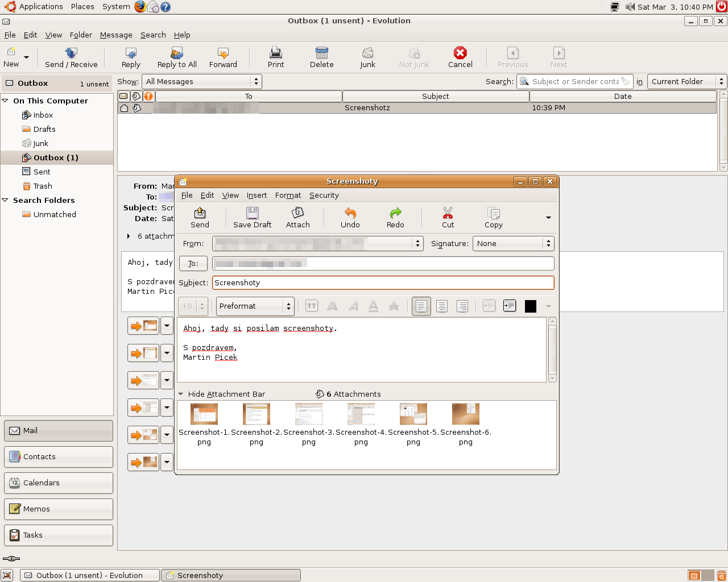Open the Show All Messages dropdown

pos(201,81)
